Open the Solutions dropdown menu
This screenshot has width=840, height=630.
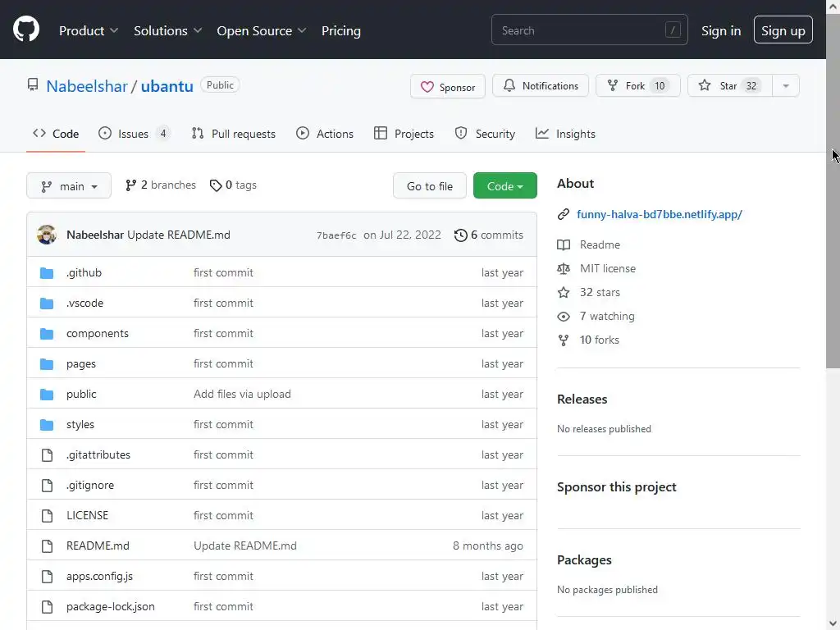(167, 30)
